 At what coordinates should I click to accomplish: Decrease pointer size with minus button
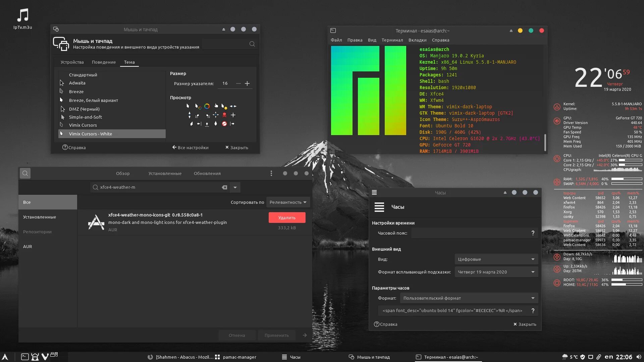[238, 83]
